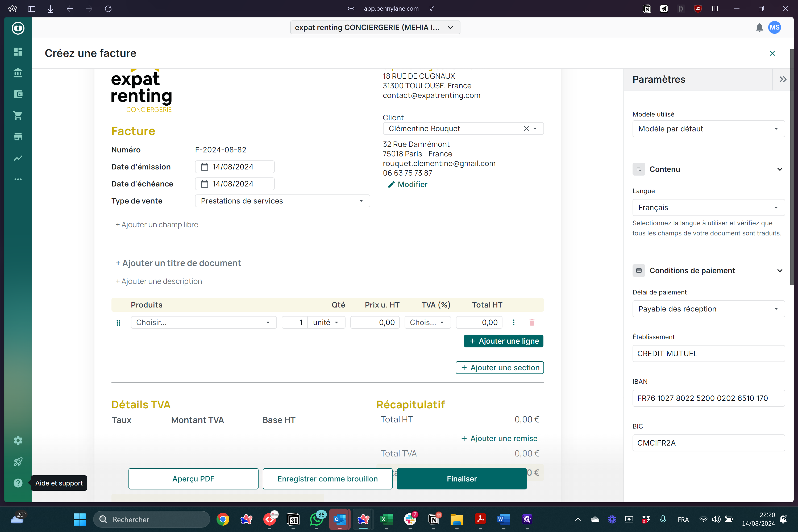The image size is (798, 532).
Task: Click the Finaliser button
Action: (x=462, y=479)
